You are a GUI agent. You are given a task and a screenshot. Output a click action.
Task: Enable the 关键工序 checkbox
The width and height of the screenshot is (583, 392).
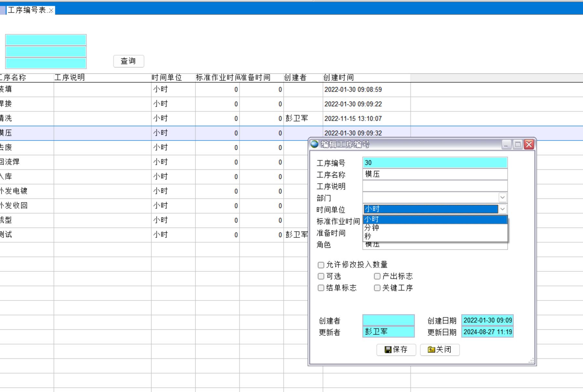377,288
